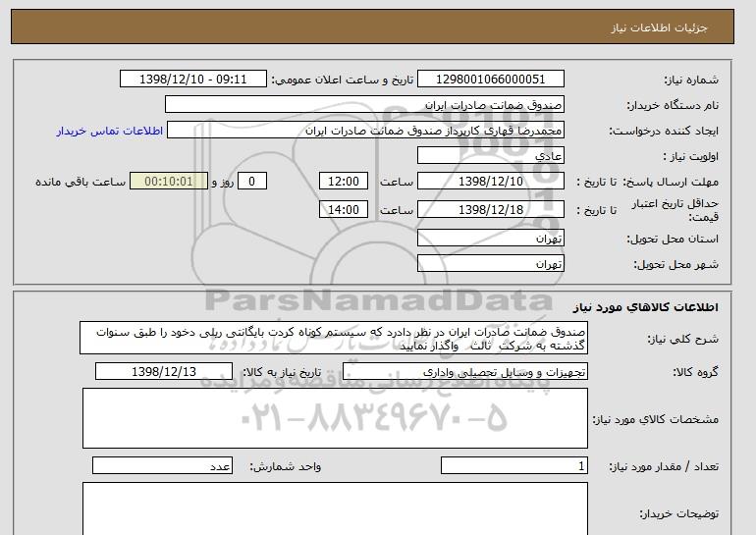
Task: Select the announcement date field 1398/12/10 - 09:11
Action: 192,80
